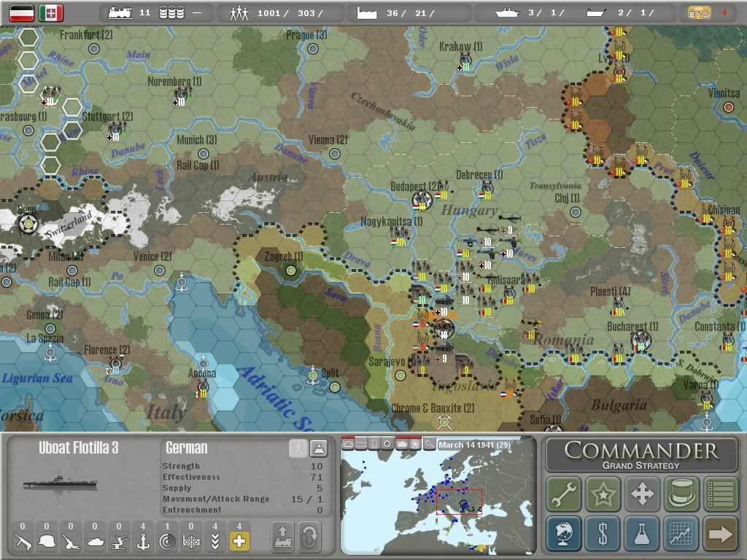Open the checklist unit list panel
This screenshot has height=560, width=747.
tap(721, 494)
